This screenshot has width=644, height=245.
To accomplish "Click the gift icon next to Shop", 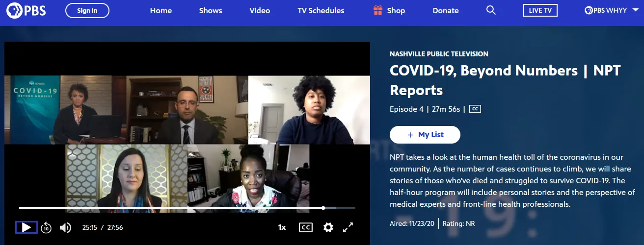I will pyautogui.click(x=377, y=10).
